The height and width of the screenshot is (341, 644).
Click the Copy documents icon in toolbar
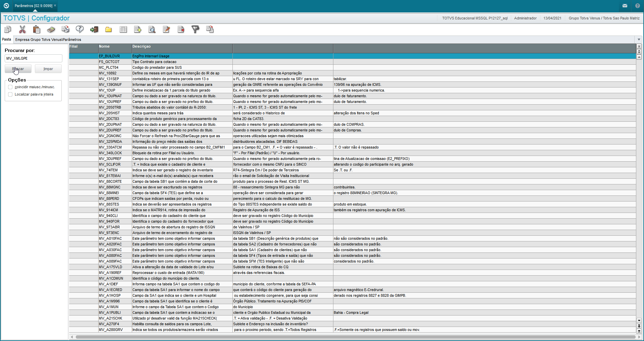coord(8,30)
